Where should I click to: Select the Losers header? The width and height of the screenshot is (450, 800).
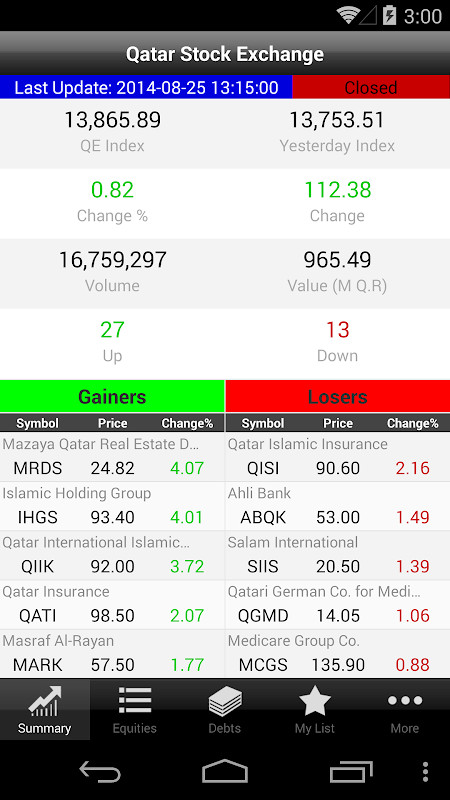338,396
